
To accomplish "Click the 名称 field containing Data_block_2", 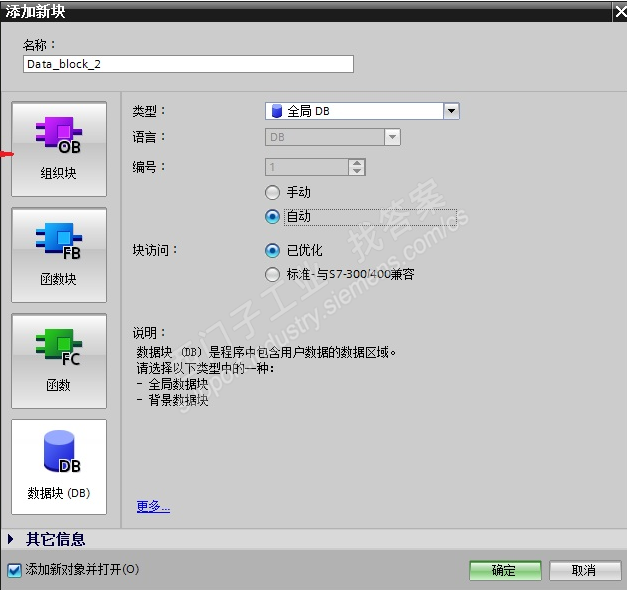I will 188,64.
